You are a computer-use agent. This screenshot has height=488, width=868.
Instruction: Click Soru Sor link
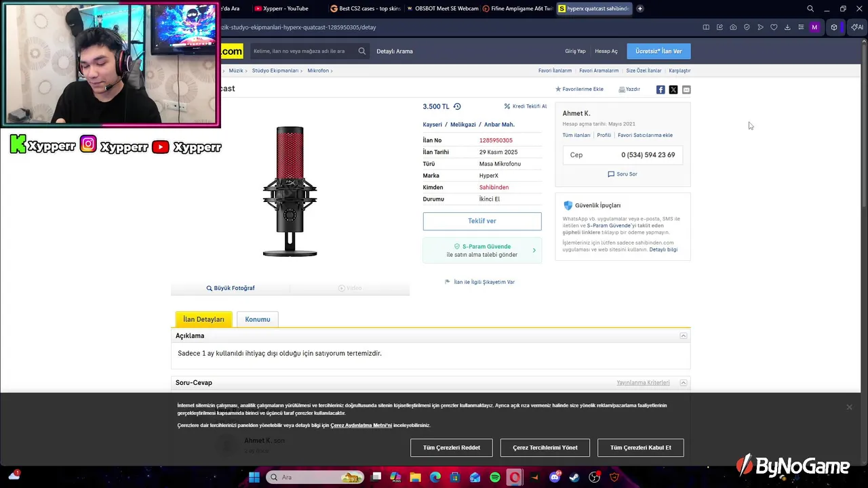623,174
